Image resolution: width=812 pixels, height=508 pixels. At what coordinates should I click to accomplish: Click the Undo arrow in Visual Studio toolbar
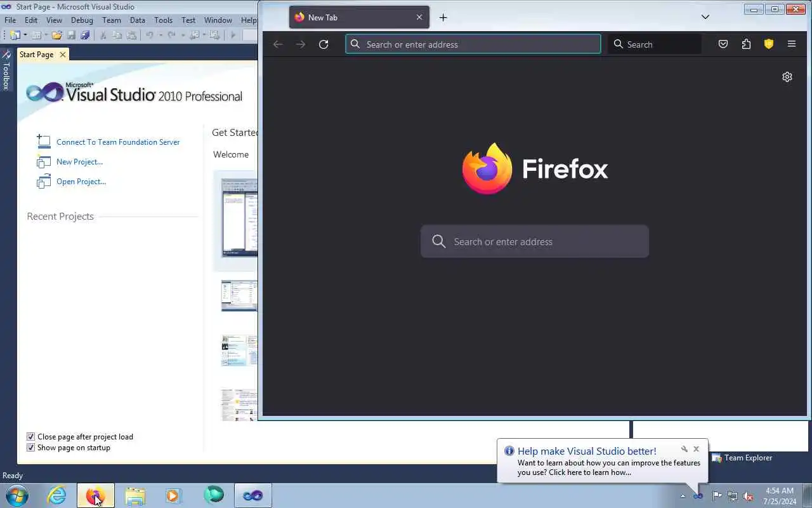pos(150,35)
